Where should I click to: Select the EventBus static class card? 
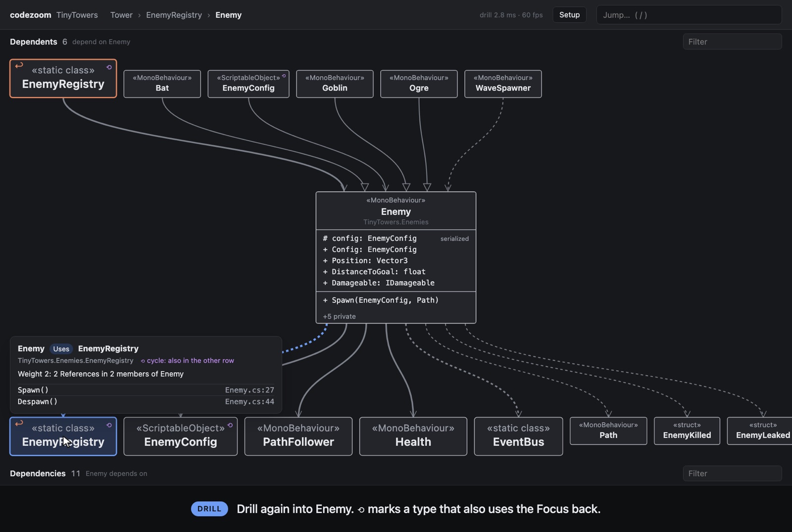click(518, 436)
